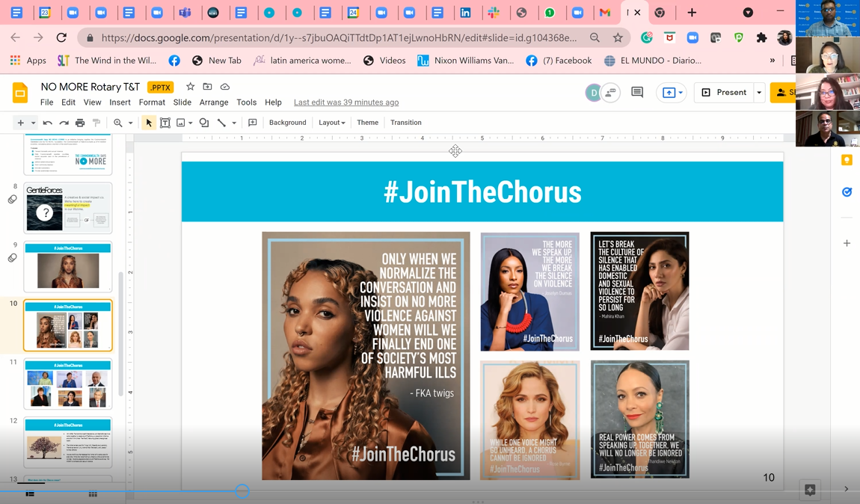860x504 pixels.
Task: Star the NO MORE Rotary T&T presentation
Action: pyautogui.click(x=190, y=87)
